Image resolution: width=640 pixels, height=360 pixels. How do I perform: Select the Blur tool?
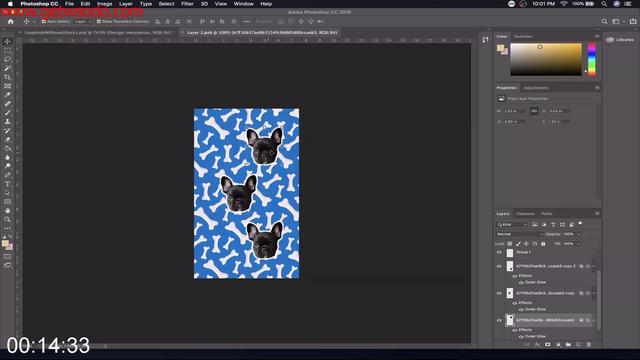(7, 158)
